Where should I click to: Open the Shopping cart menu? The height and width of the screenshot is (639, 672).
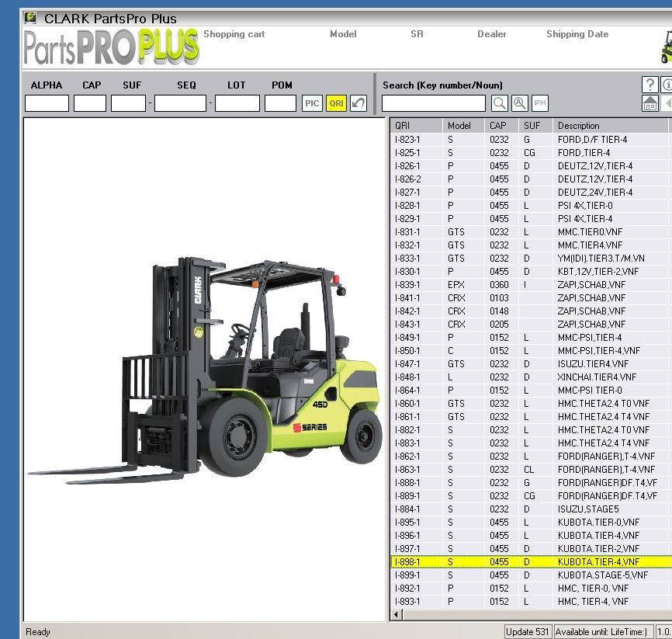coord(233,34)
